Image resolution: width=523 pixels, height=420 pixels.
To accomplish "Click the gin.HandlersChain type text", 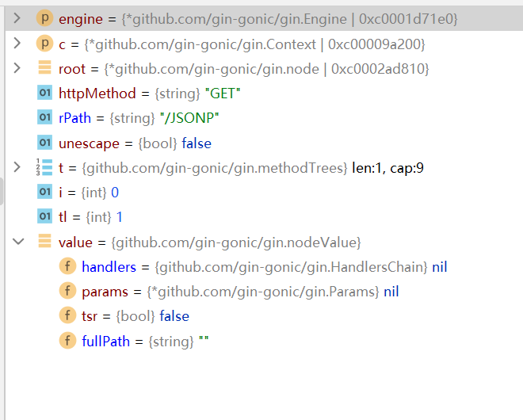I will [291, 267].
